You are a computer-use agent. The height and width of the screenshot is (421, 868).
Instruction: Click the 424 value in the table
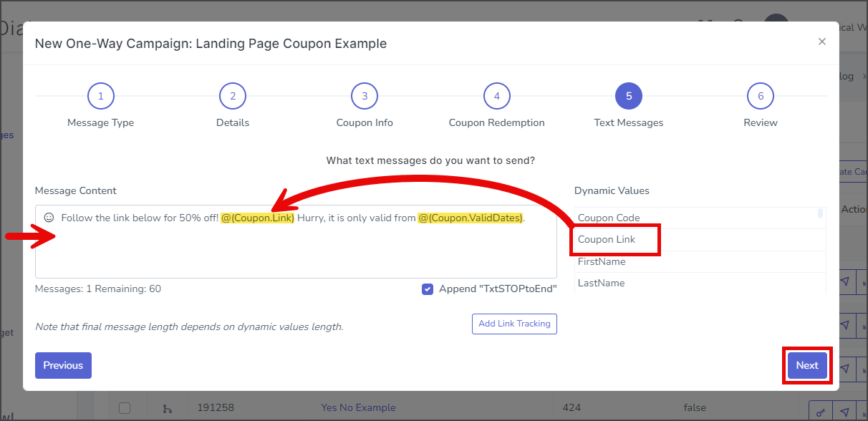[572, 407]
